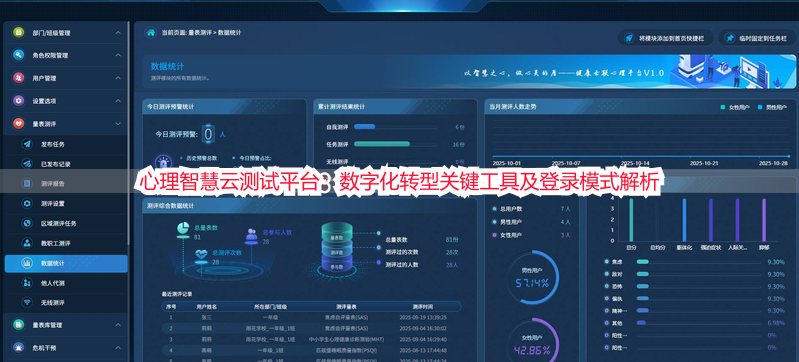Image resolution: width=799 pixels, height=362 pixels.
Task: Open 发布任务 via its paper-plane icon
Action: pos(27,144)
